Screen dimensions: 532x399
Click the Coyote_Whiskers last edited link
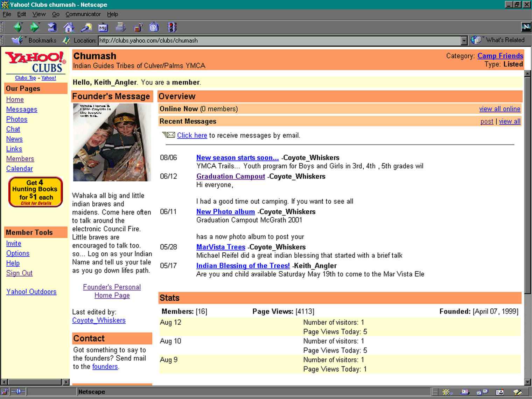[99, 320]
